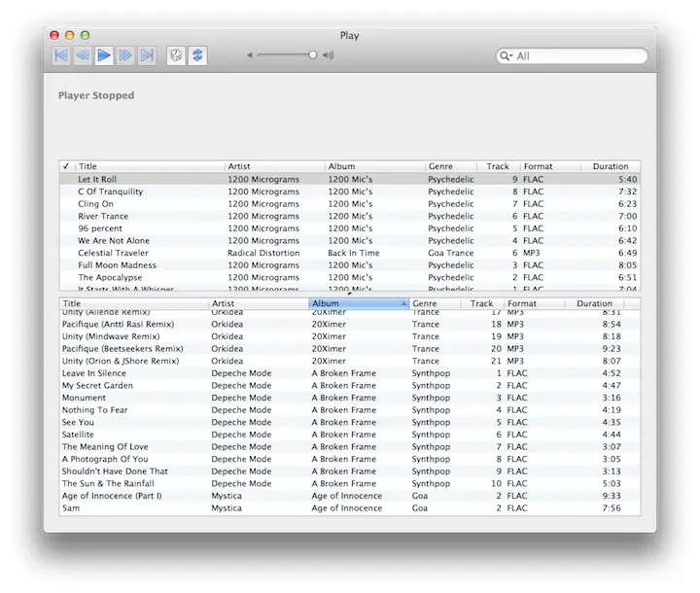Sort queue by Genre column header
This screenshot has height=593, width=700.
pyautogui.click(x=450, y=166)
